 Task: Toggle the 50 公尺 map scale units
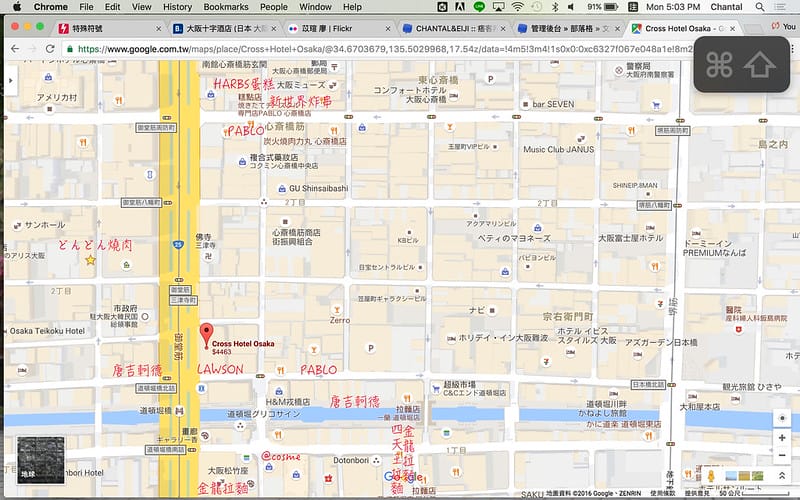click(x=755, y=493)
